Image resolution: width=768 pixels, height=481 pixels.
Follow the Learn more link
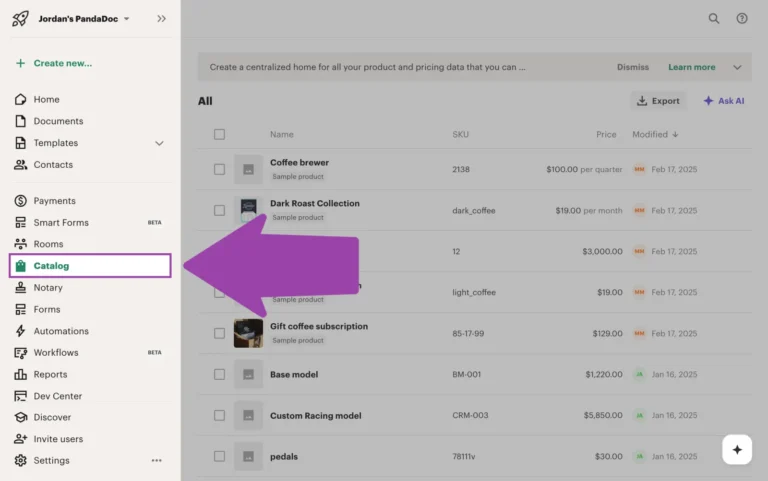(x=692, y=67)
